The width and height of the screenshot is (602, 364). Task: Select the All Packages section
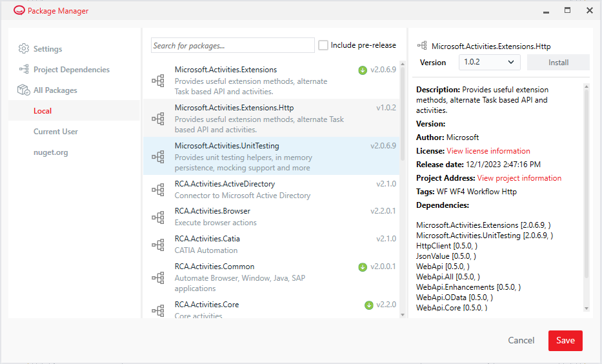coord(55,90)
